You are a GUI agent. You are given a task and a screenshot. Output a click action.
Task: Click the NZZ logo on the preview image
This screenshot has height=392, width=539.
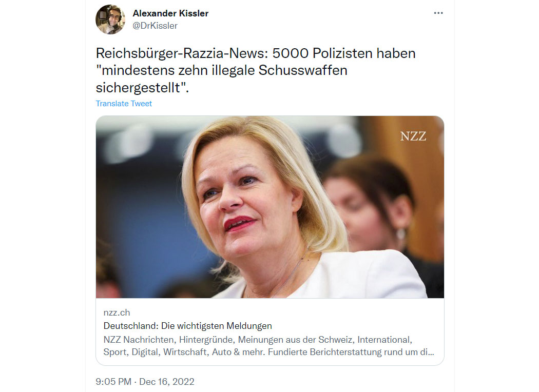point(413,136)
